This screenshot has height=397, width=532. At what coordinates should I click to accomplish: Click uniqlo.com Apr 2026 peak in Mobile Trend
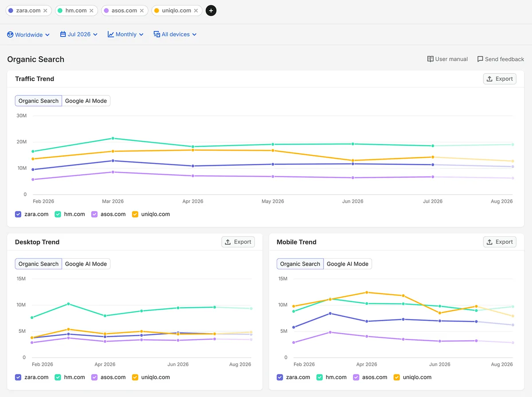pyautogui.click(x=367, y=292)
